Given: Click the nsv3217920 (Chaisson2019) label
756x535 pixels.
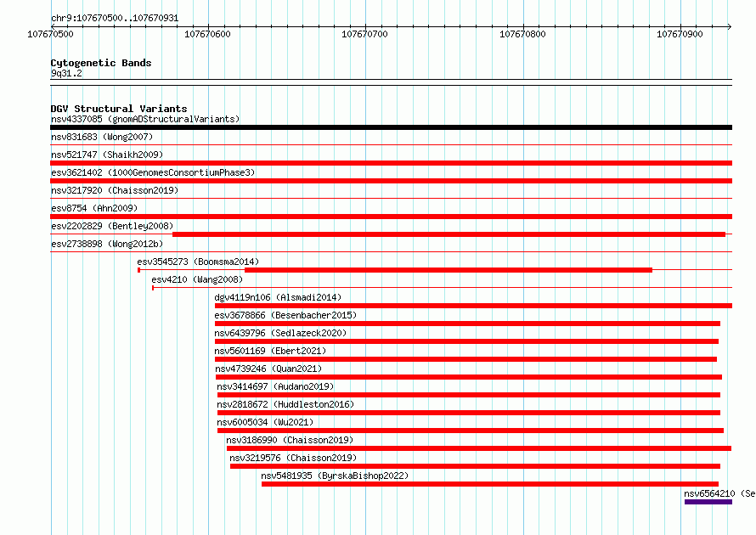Looking at the screenshot, I should pos(115,190).
